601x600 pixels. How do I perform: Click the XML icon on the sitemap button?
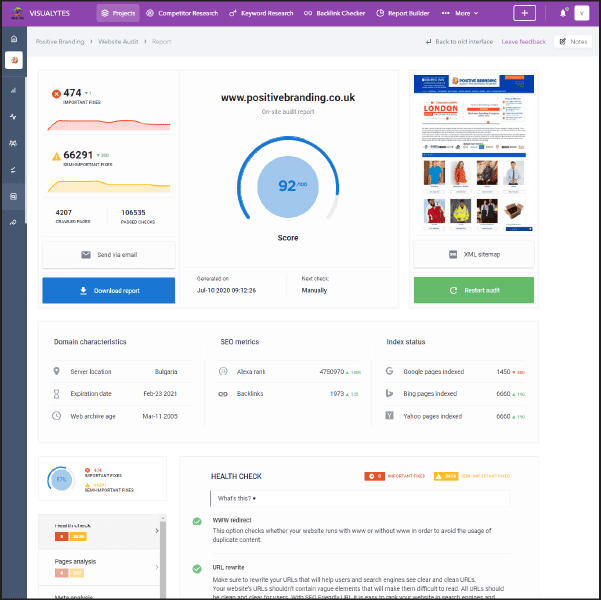pos(453,255)
